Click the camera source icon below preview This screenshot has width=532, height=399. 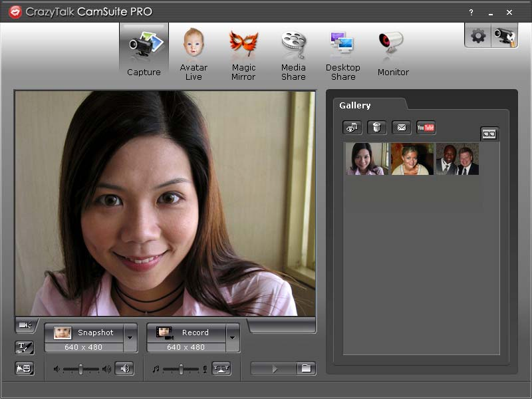click(x=26, y=325)
